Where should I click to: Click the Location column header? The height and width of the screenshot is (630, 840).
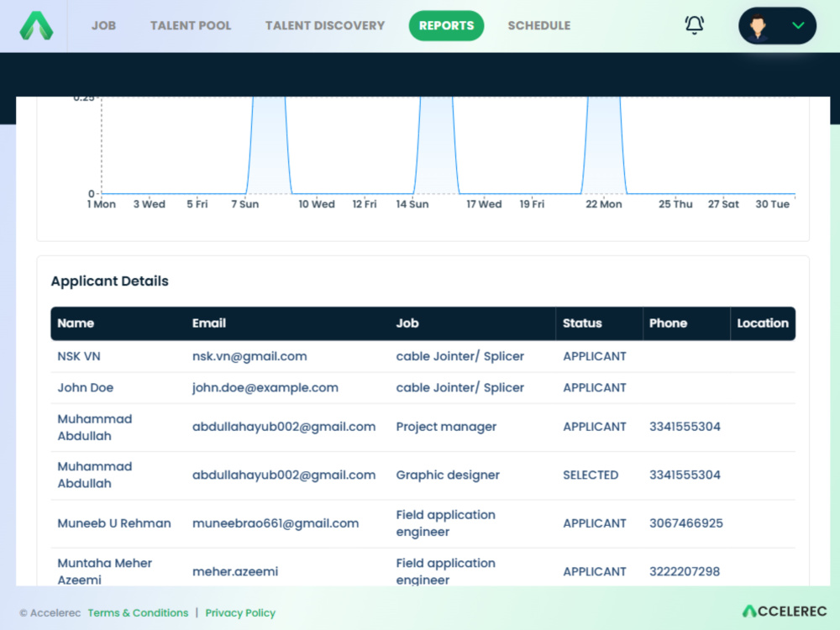click(x=763, y=323)
